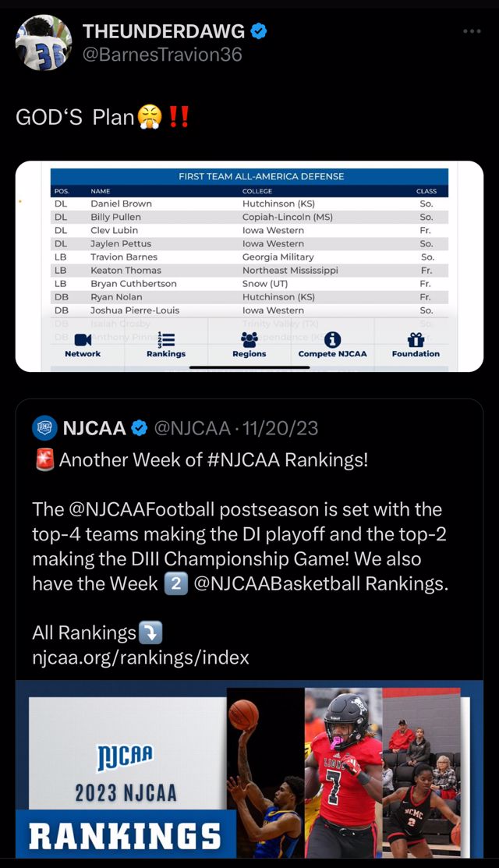
Task: Click the Compete NJCAA info icon
Action: click(x=332, y=339)
